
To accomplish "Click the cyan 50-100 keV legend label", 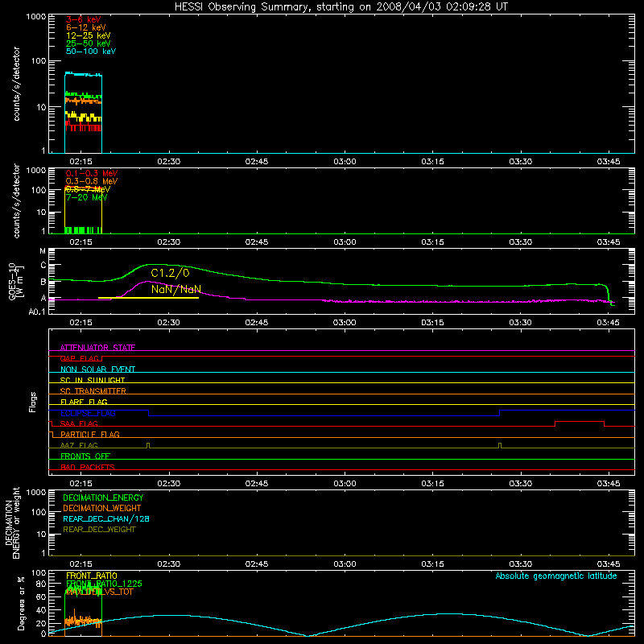I will click(91, 52).
